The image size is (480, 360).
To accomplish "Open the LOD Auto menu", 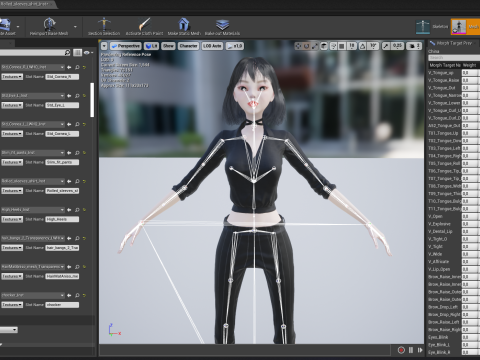I will 212,46.
